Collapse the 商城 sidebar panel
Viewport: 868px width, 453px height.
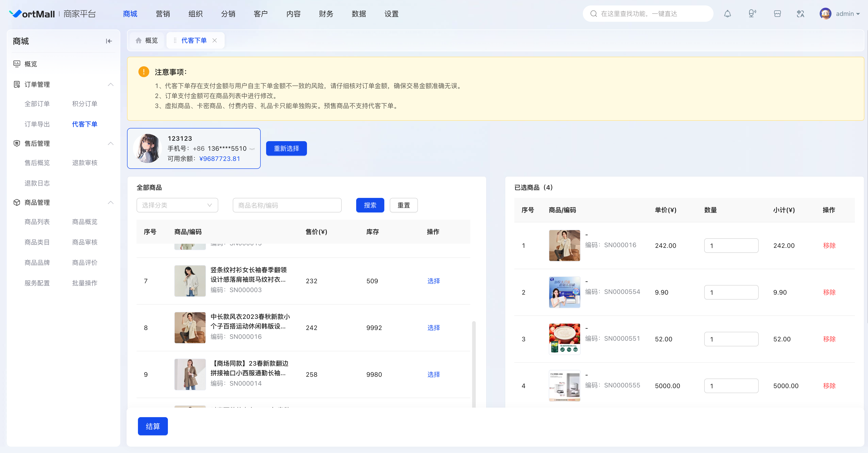[108, 41]
